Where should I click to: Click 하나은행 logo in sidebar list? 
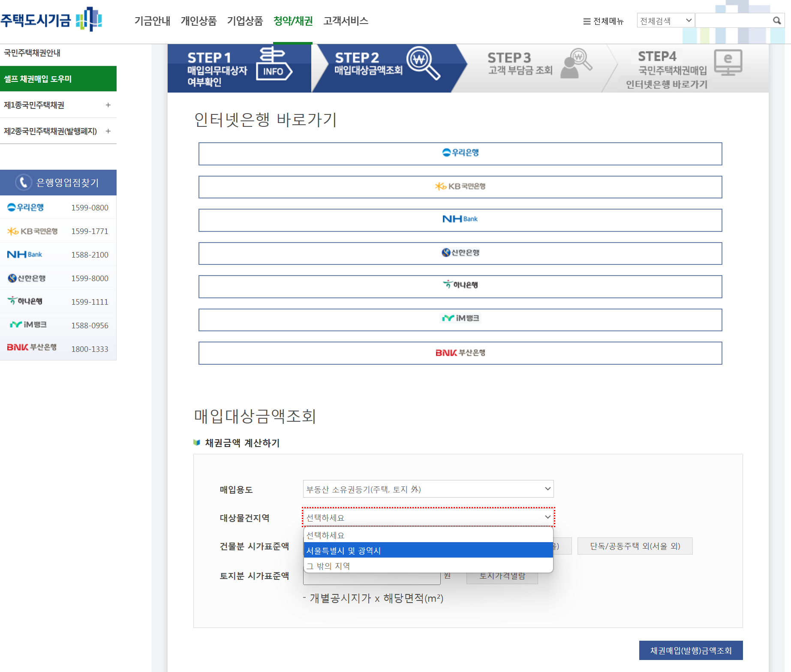(25, 301)
